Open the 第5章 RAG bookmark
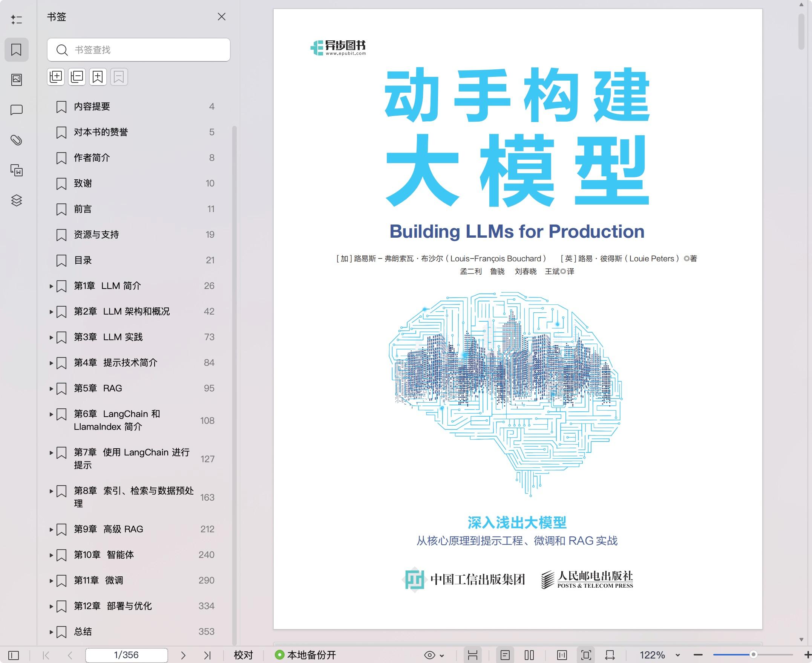Image resolution: width=812 pixels, height=663 pixels. click(x=98, y=388)
